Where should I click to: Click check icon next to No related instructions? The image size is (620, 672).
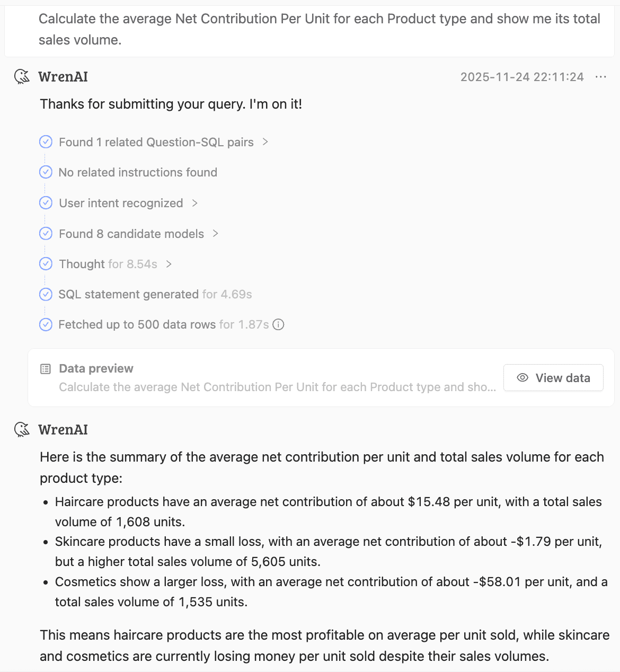pyautogui.click(x=46, y=172)
